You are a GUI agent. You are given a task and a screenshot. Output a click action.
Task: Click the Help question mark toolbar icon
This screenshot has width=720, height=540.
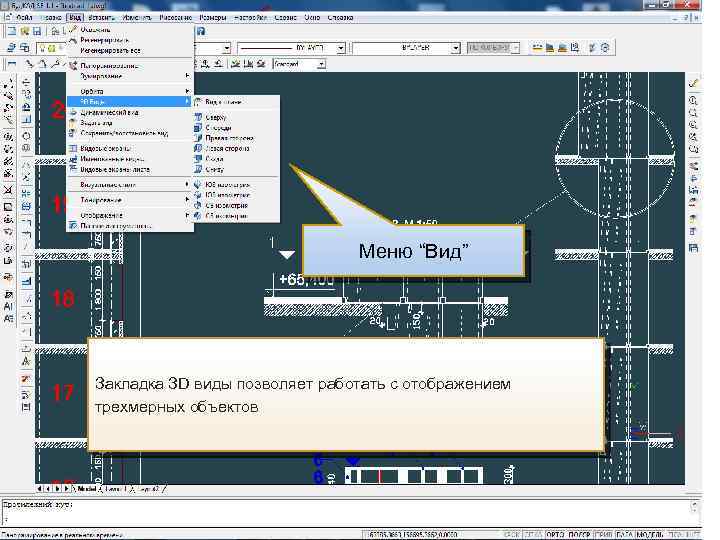tap(201, 31)
